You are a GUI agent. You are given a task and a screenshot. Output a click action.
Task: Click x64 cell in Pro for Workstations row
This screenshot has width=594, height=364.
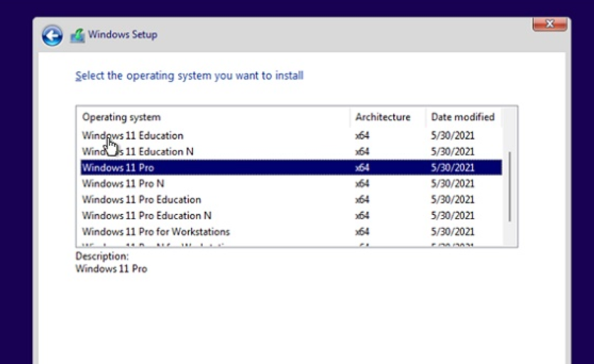point(362,232)
